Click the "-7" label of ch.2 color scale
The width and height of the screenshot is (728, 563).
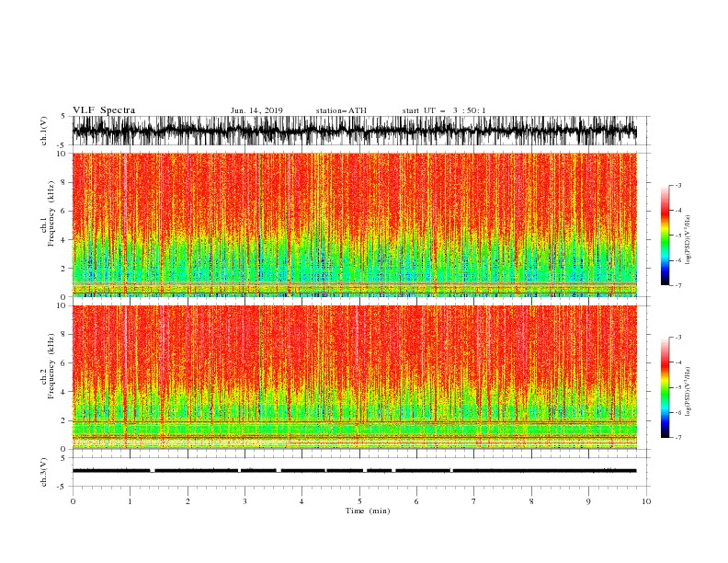pos(678,438)
